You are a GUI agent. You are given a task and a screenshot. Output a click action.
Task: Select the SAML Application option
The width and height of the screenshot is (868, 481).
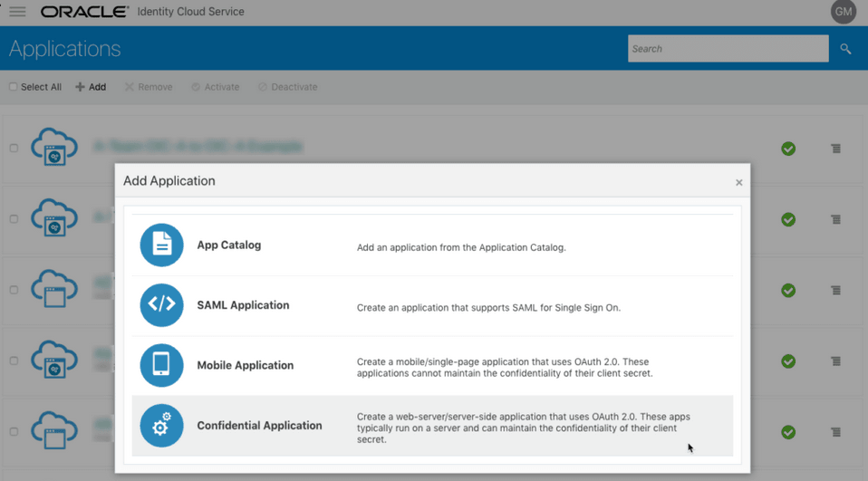pos(243,305)
